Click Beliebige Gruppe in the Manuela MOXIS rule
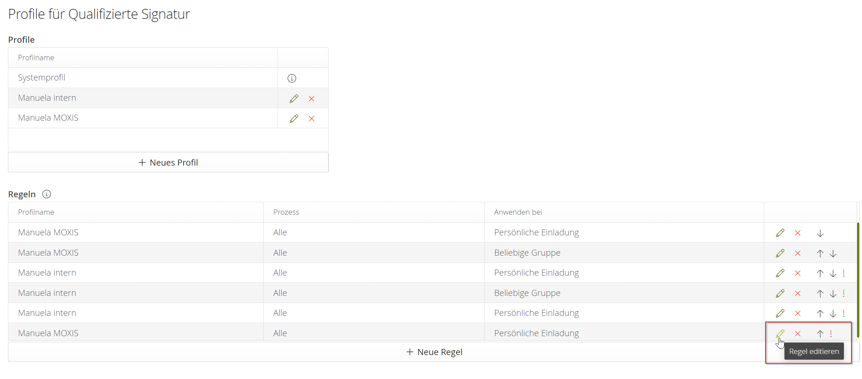This screenshot has height=379, width=862. [527, 253]
